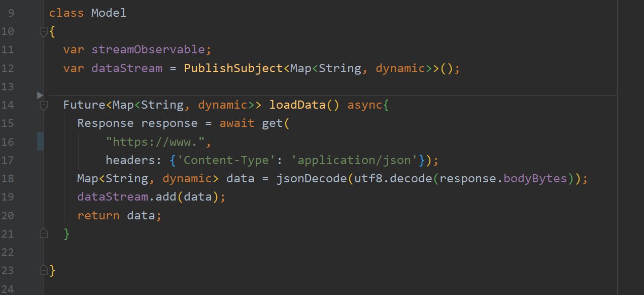
Task: Click the 'get(' function call
Action: click(275, 123)
